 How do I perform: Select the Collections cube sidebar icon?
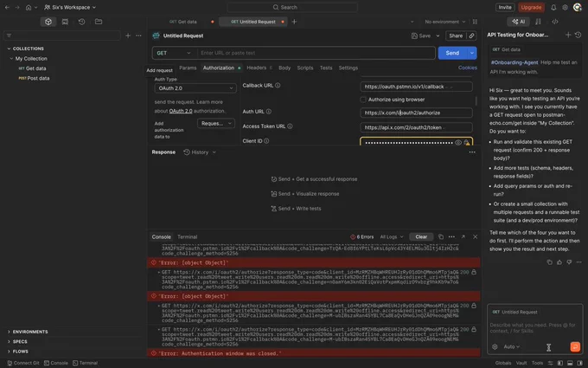(48, 22)
